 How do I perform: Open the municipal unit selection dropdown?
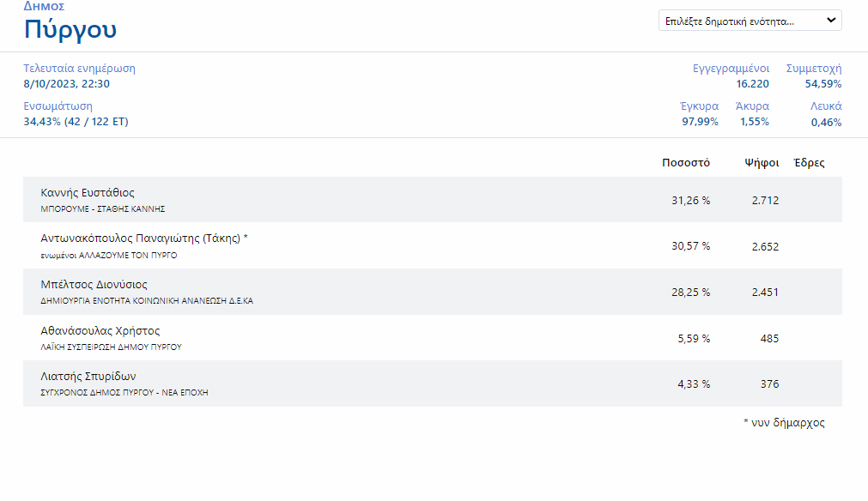750,21
